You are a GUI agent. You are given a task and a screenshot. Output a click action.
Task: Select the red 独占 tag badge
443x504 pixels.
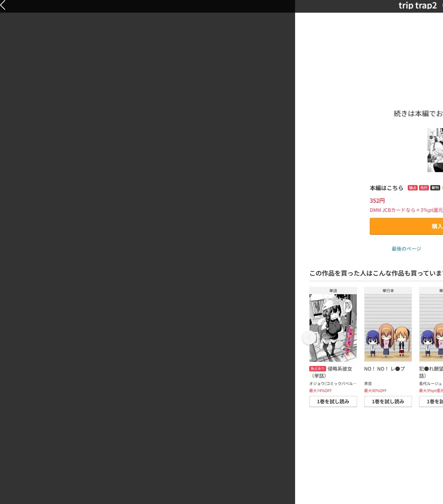click(x=413, y=188)
